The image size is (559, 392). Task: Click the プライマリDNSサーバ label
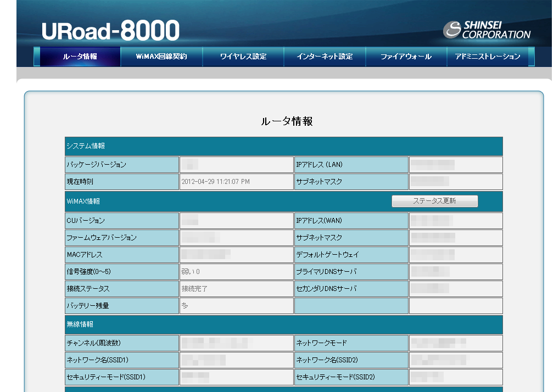click(326, 272)
